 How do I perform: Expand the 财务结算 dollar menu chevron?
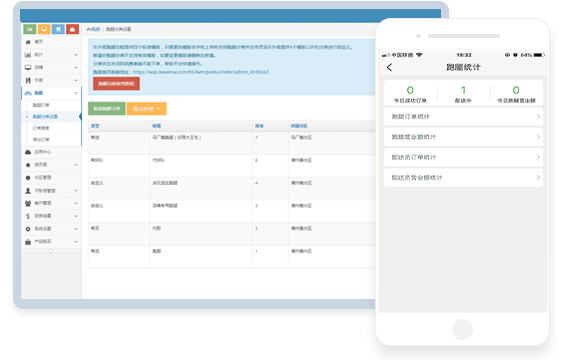[x=76, y=216]
